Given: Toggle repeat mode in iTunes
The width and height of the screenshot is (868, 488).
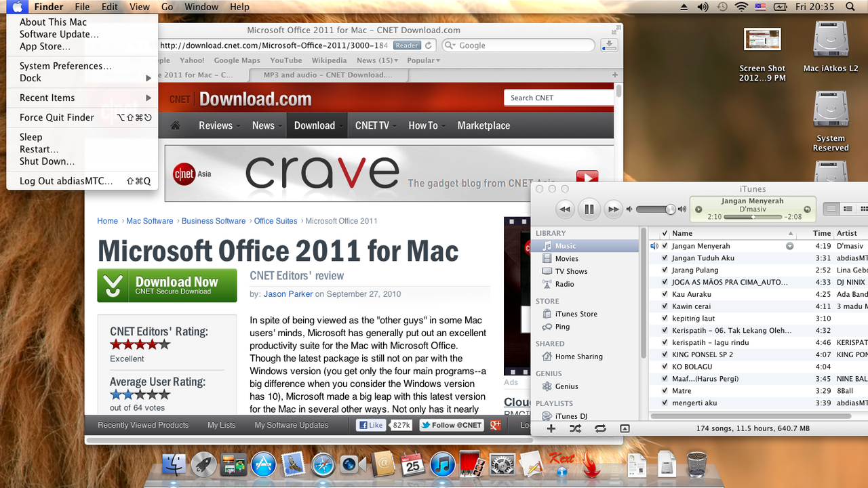Looking at the screenshot, I should pyautogui.click(x=600, y=428).
